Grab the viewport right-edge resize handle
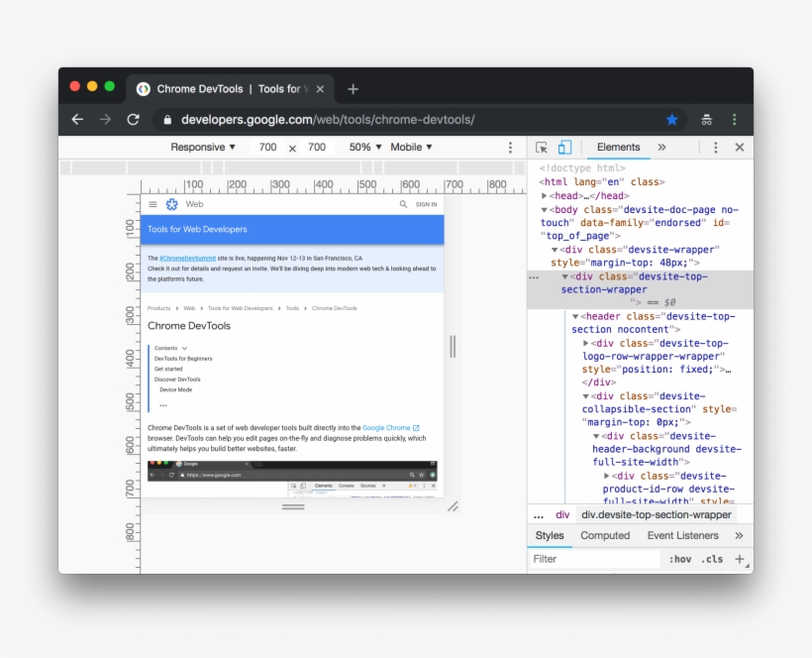Image resolution: width=812 pixels, height=658 pixels. [x=453, y=347]
